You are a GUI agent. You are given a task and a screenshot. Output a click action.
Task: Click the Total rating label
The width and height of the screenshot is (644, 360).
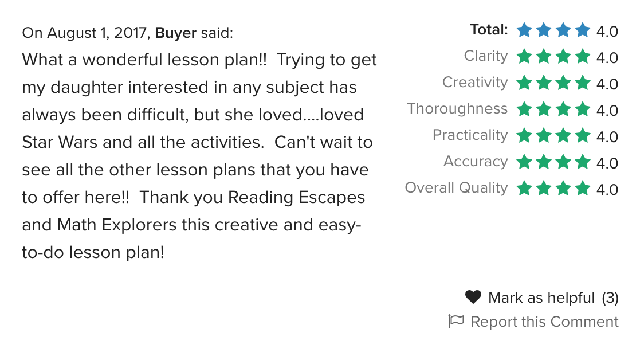[x=489, y=30]
